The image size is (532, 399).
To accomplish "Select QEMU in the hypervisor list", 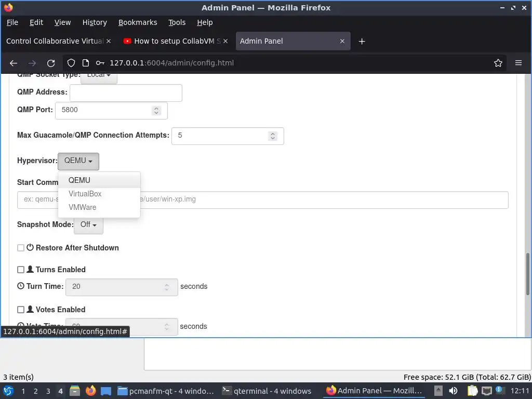I will coord(99,180).
